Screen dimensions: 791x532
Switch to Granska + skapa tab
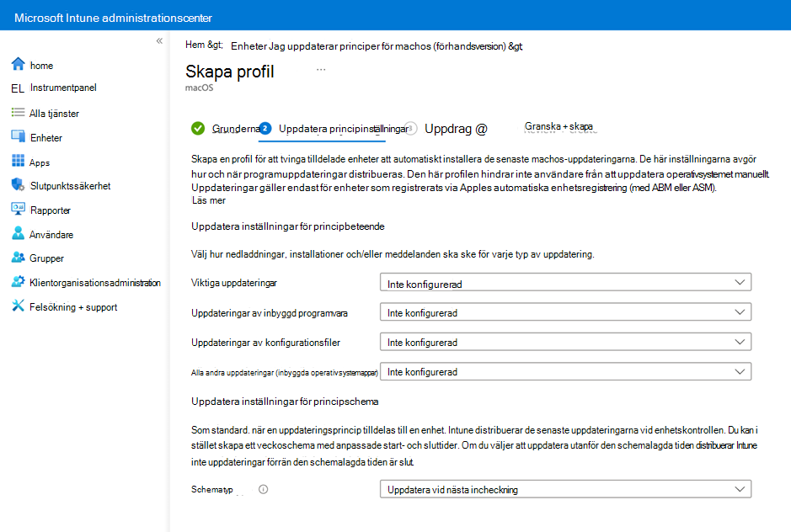tap(559, 126)
